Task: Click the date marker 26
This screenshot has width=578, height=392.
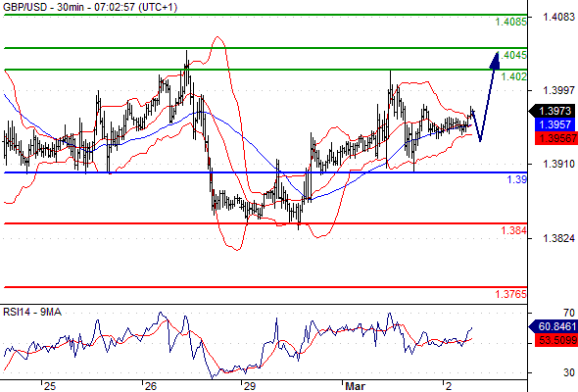Action: 151,386
